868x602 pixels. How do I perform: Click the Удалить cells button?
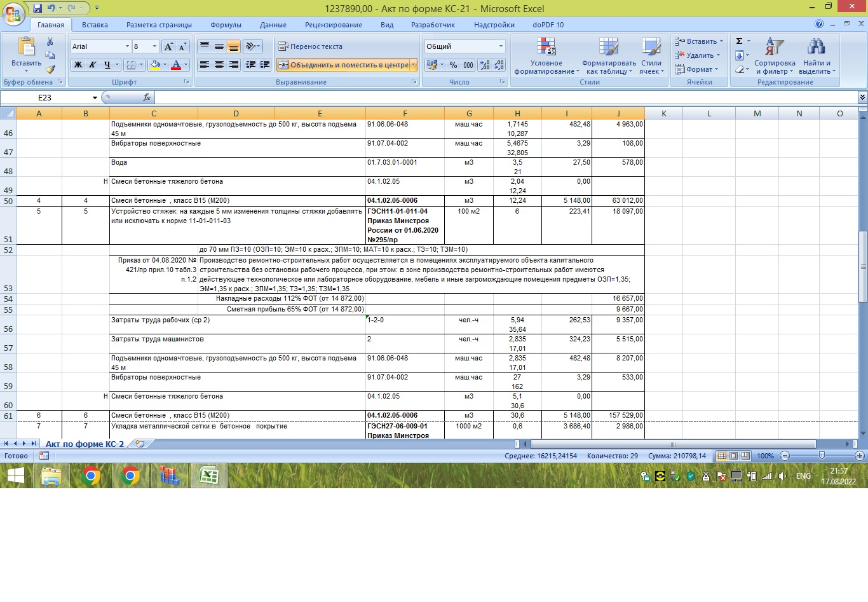click(698, 55)
